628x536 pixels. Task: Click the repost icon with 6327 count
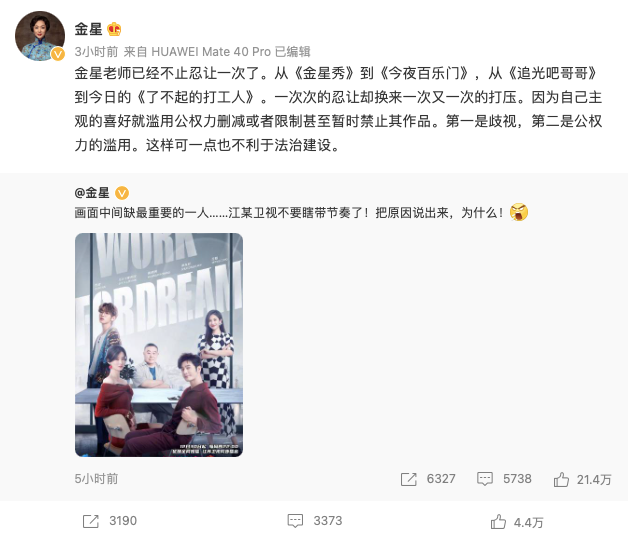click(409, 479)
